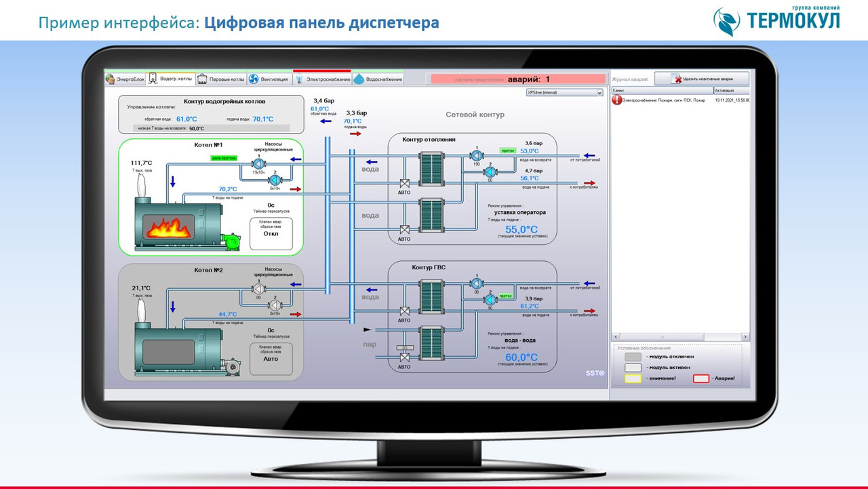
Task: Click the Канал column header
Action: pos(662,90)
